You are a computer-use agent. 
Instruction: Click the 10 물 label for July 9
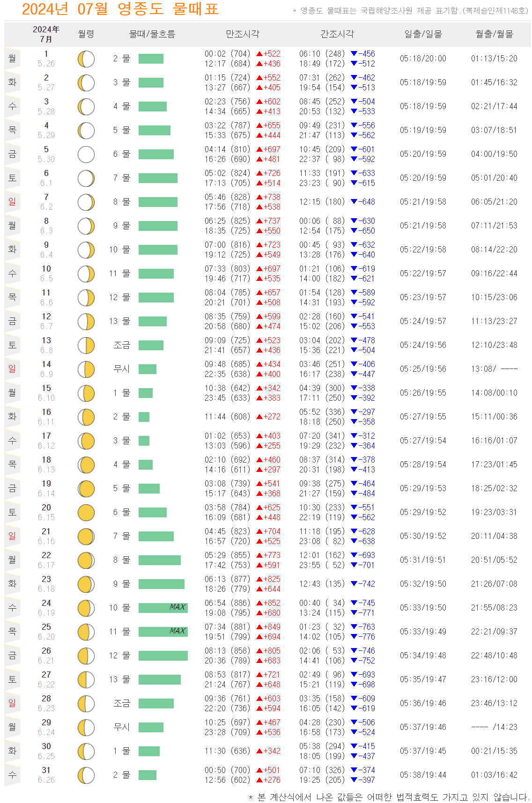[x=120, y=250]
